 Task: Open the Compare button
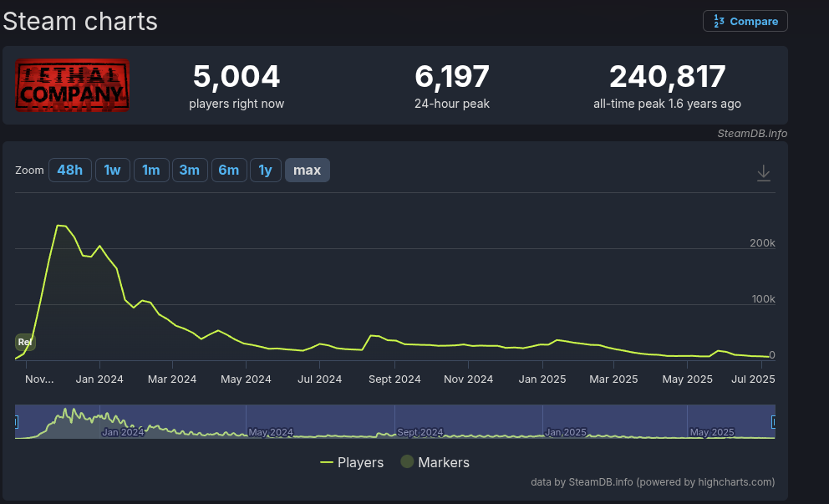click(x=745, y=21)
